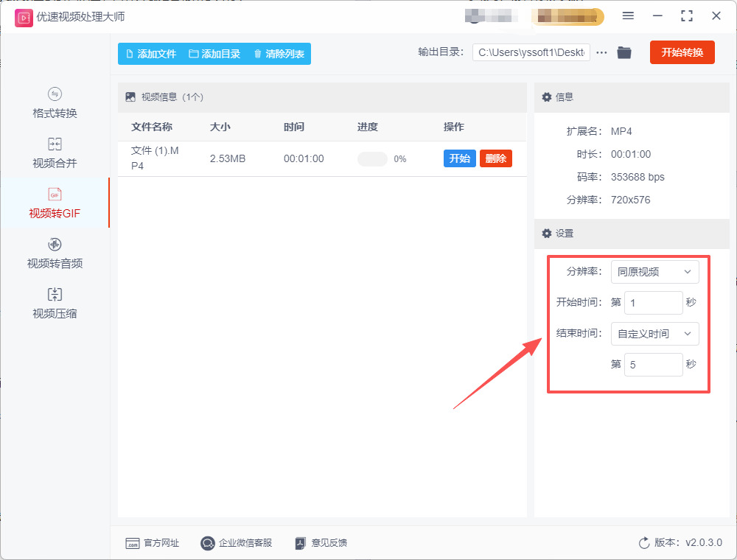This screenshot has width=737, height=560.
Task: Click the version refresh icon near 版本
Action: 644,543
